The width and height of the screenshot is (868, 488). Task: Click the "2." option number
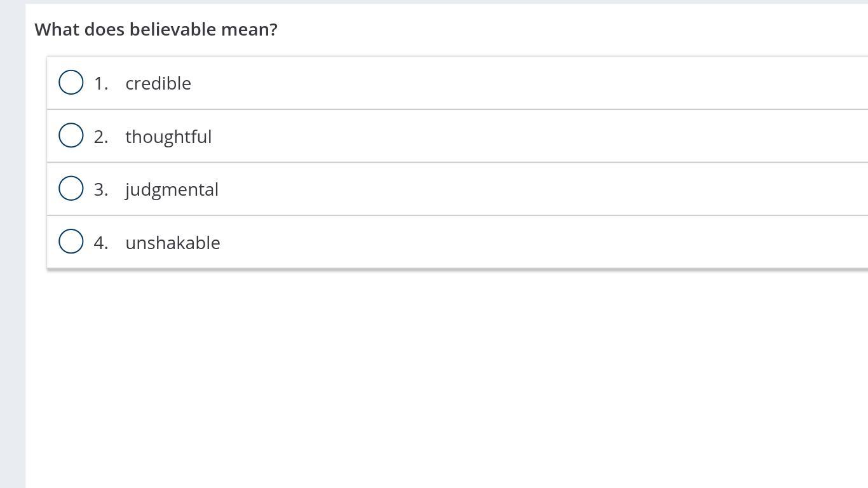click(x=101, y=137)
